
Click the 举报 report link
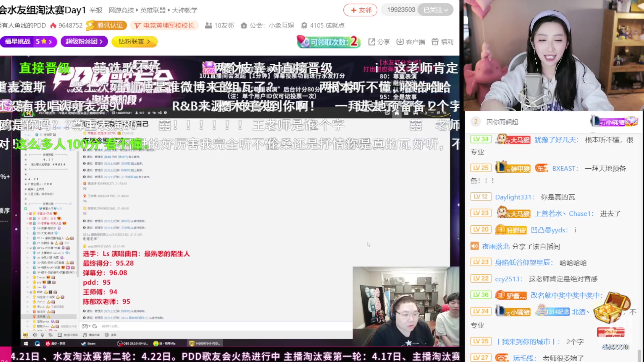(96, 10)
